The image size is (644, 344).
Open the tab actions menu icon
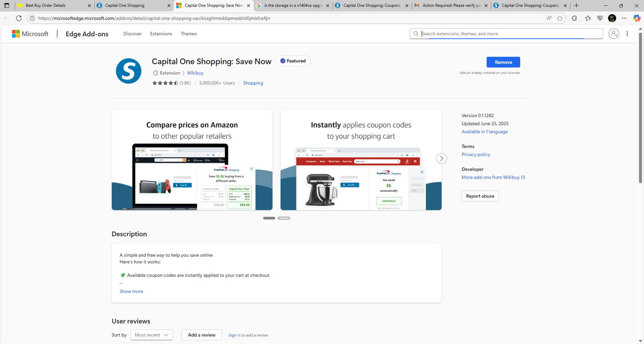click(x=7, y=6)
